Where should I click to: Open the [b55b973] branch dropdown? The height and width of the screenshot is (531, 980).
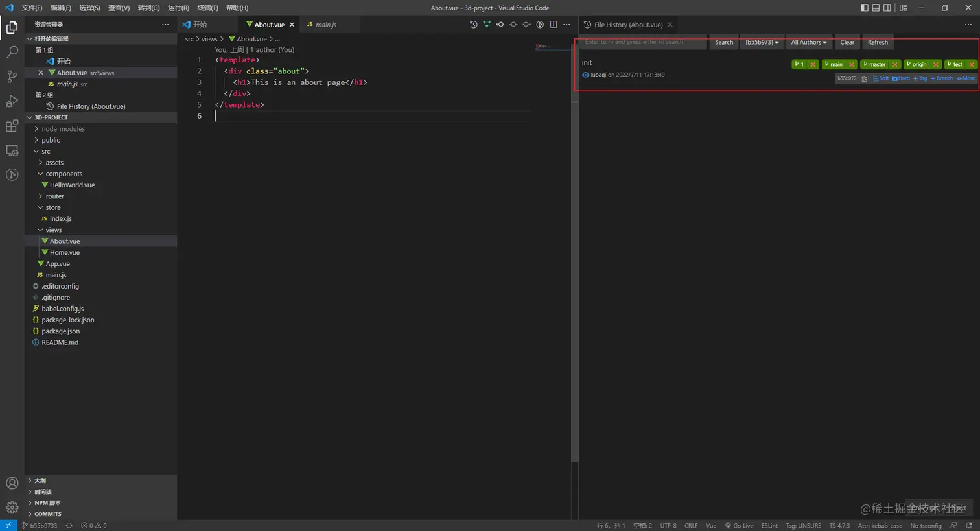pos(762,43)
